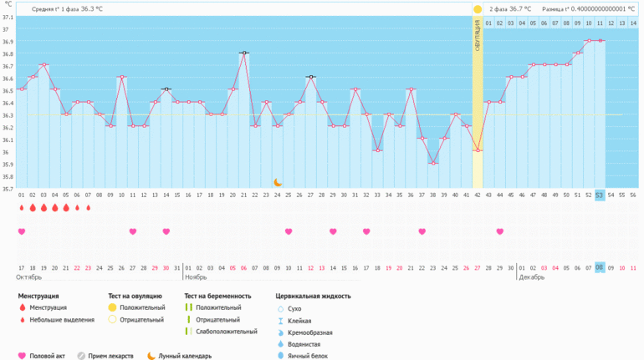Click the 'Лунный календарь' crescent legend icon

point(151,355)
